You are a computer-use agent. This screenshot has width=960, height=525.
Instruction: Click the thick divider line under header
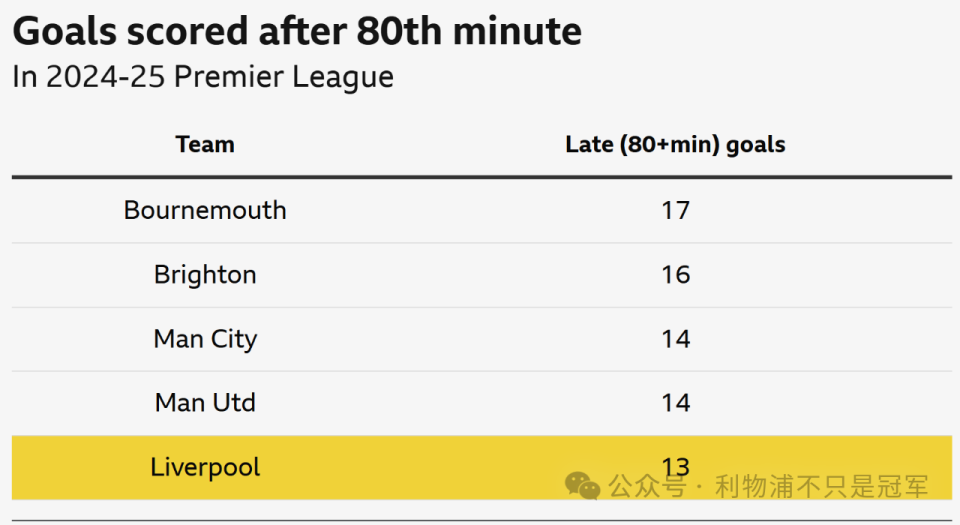tap(480, 178)
